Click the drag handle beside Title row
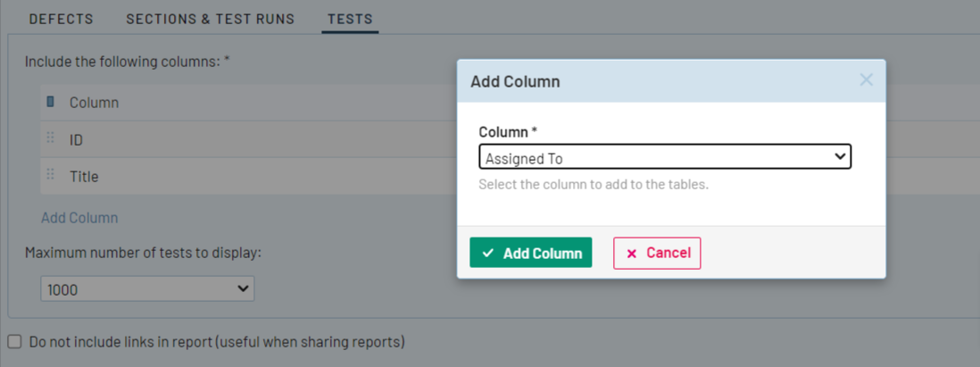Image resolution: width=980 pixels, height=367 pixels. 51,176
